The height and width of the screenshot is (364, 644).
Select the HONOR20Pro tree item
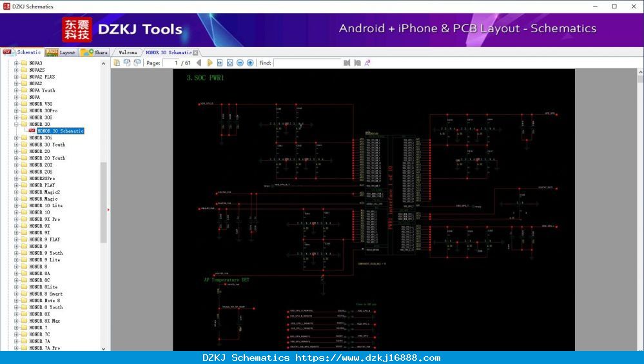[42, 179]
